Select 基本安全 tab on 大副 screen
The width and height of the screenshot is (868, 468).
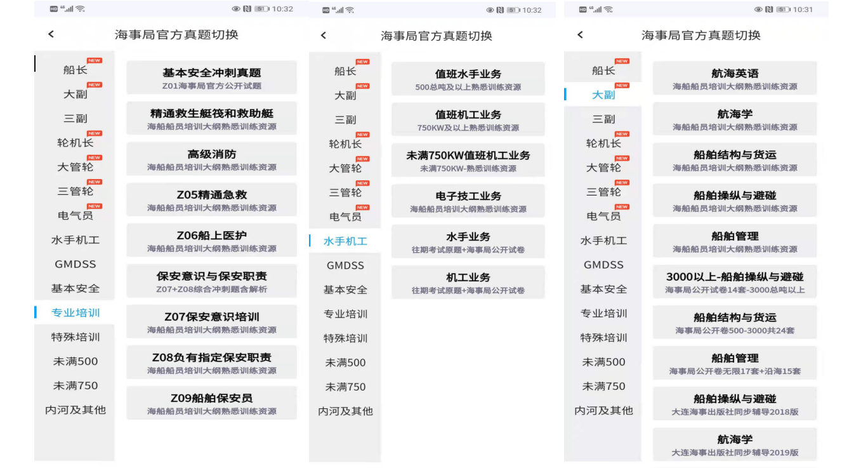tap(603, 289)
